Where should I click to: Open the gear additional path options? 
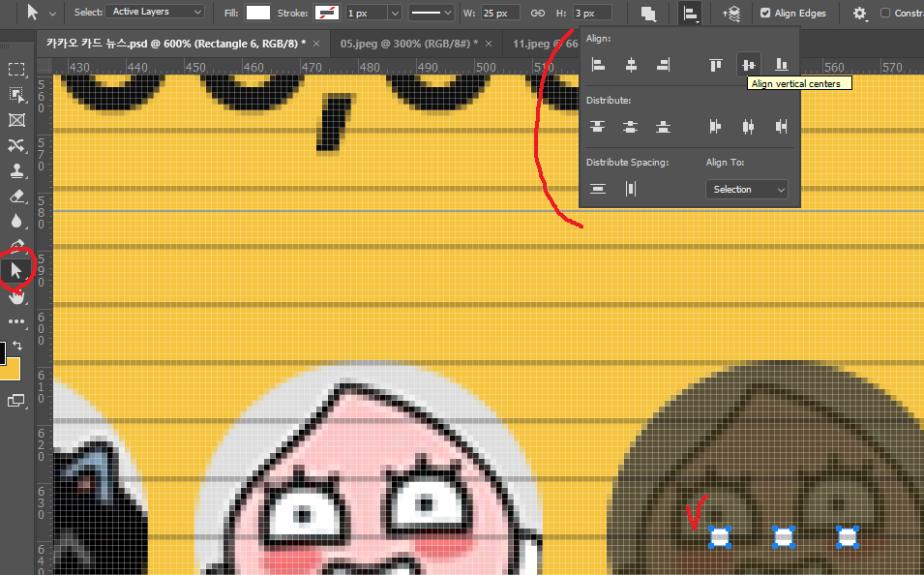click(860, 14)
